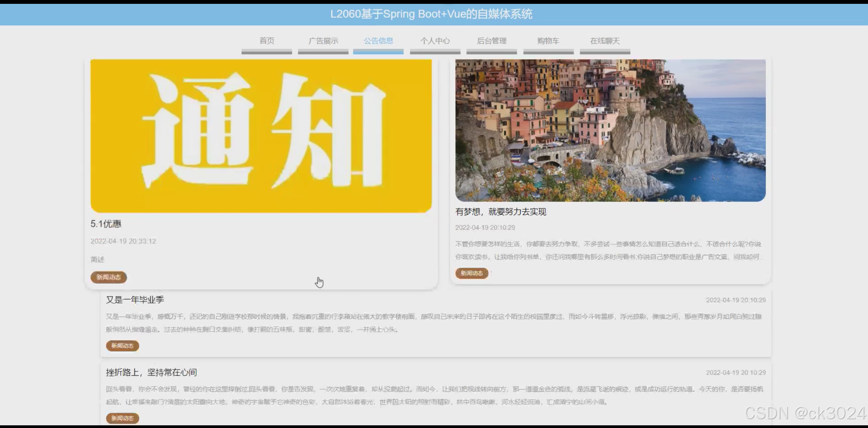Click the 新闻动态 tag below 又是一年毕业季
The image size is (868, 428).
coord(123,346)
